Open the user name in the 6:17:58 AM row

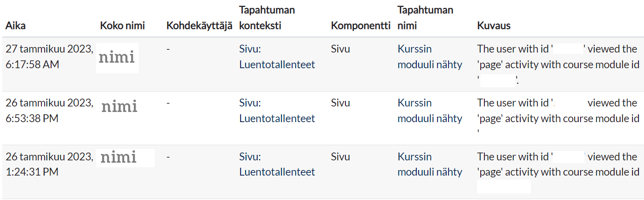click(117, 58)
